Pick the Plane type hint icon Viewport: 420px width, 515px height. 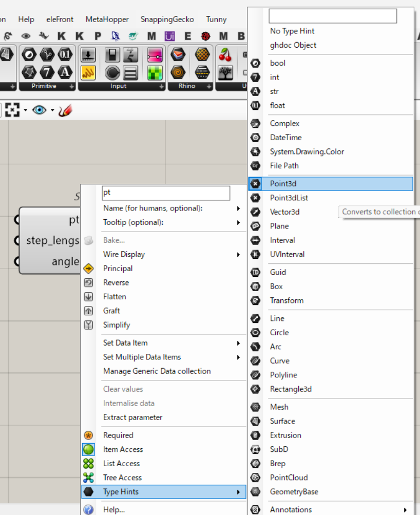pos(255,226)
